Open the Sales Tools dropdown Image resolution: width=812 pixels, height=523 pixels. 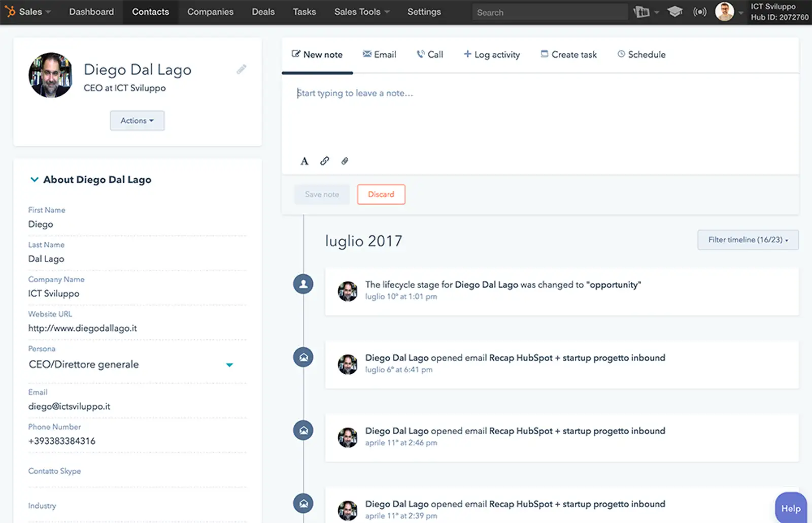click(362, 12)
